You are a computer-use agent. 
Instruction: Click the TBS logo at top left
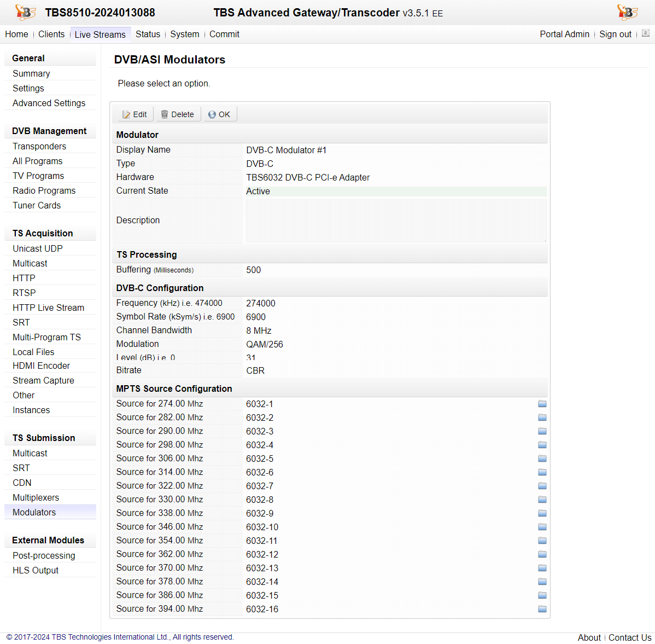tap(25, 12)
